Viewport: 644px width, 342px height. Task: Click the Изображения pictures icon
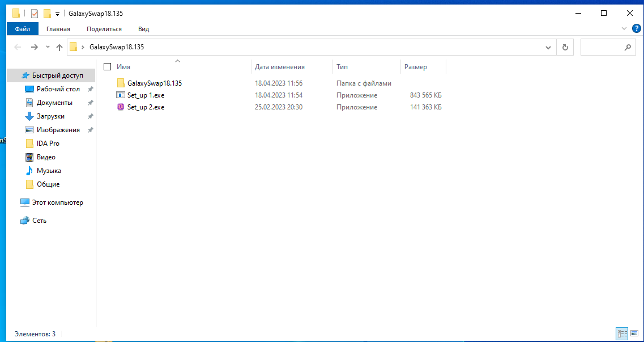(x=29, y=130)
